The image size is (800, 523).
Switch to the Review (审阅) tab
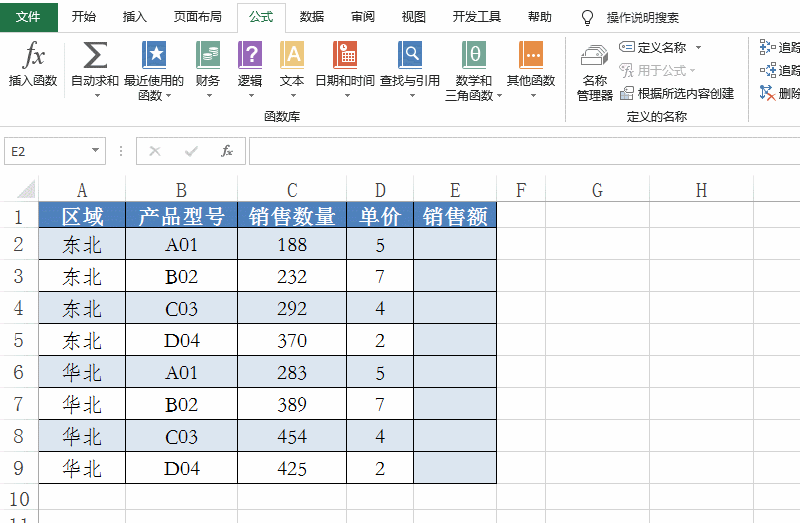pos(363,17)
